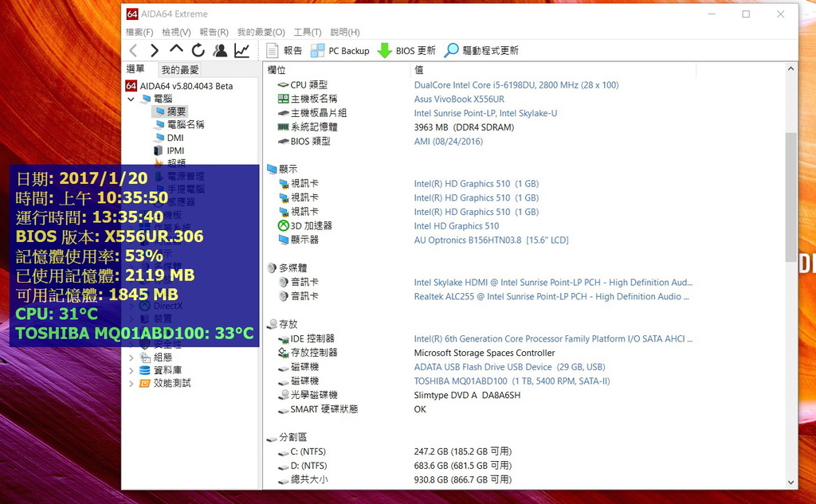Click the 存放 section header icon

(x=272, y=325)
